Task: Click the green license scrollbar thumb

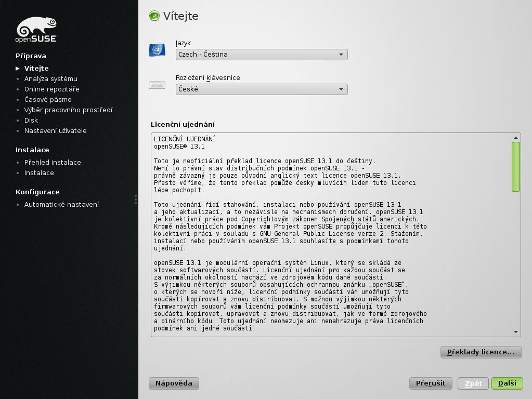Action: [516, 167]
